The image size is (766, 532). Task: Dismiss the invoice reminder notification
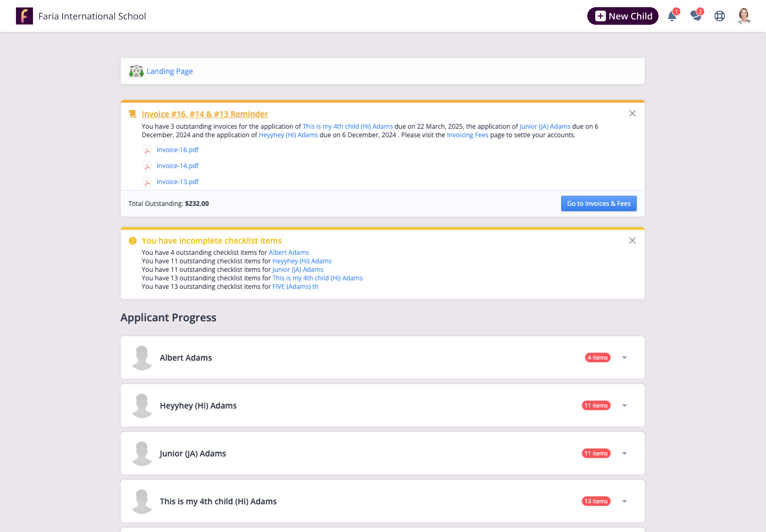(x=632, y=114)
